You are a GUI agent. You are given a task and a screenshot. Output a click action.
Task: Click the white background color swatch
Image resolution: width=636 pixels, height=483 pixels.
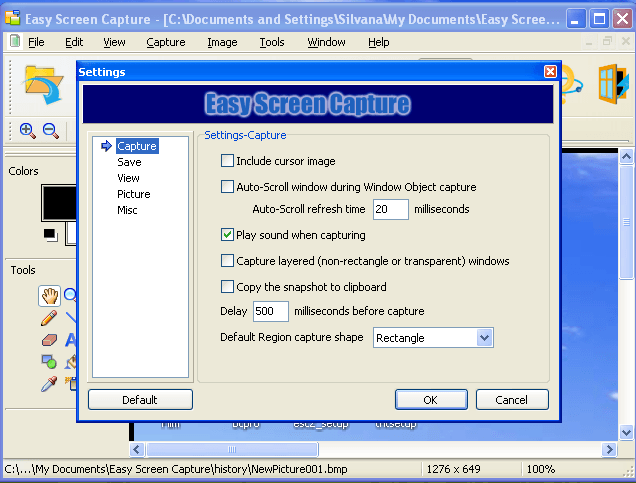(x=71, y=233)
